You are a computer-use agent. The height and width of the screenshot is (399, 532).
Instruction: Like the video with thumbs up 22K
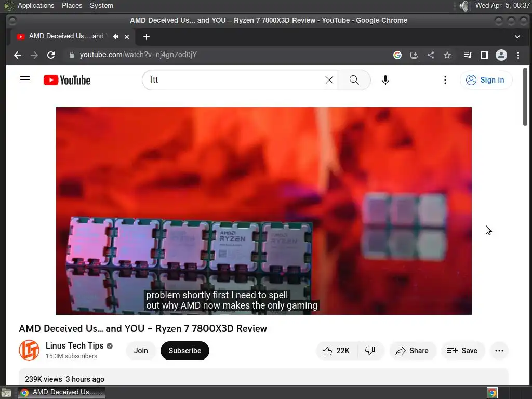(336, 351)
